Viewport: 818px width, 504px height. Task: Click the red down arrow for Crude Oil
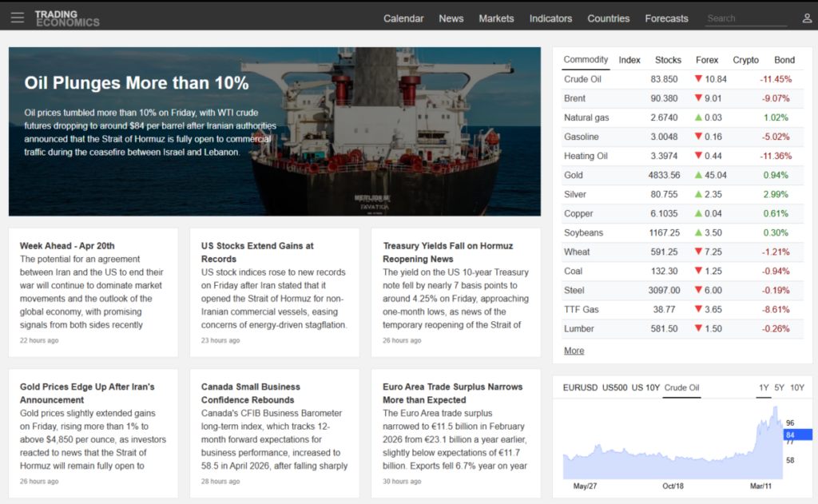point(698,79)
